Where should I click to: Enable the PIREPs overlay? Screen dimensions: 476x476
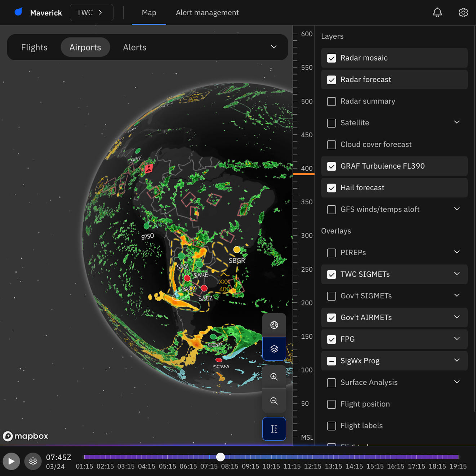click(x=331, y=253)
